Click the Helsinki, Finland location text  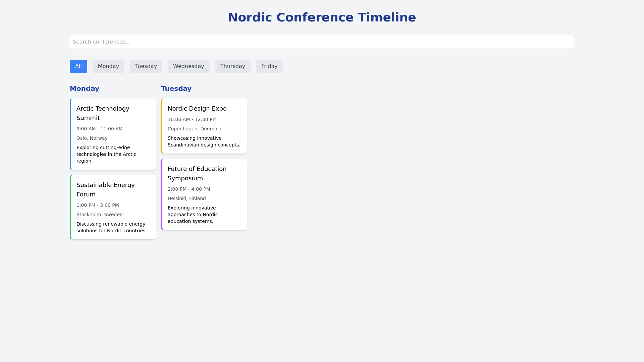(187, 198)
